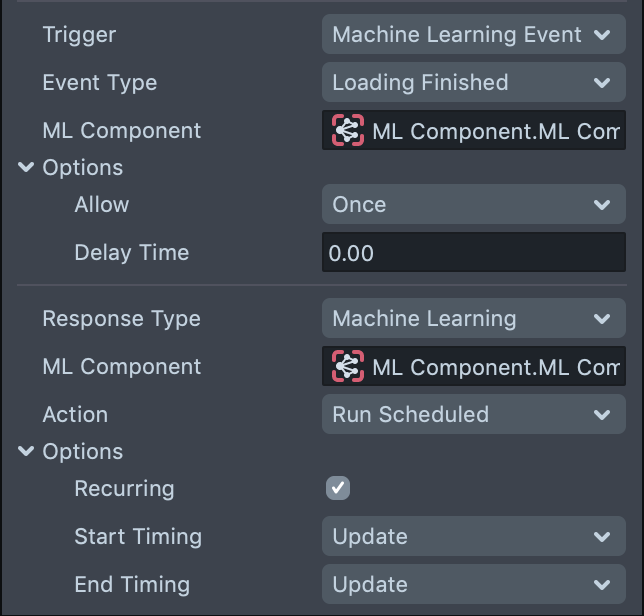Open the Action dropdown showing Run Scheduled

(473, 415)
